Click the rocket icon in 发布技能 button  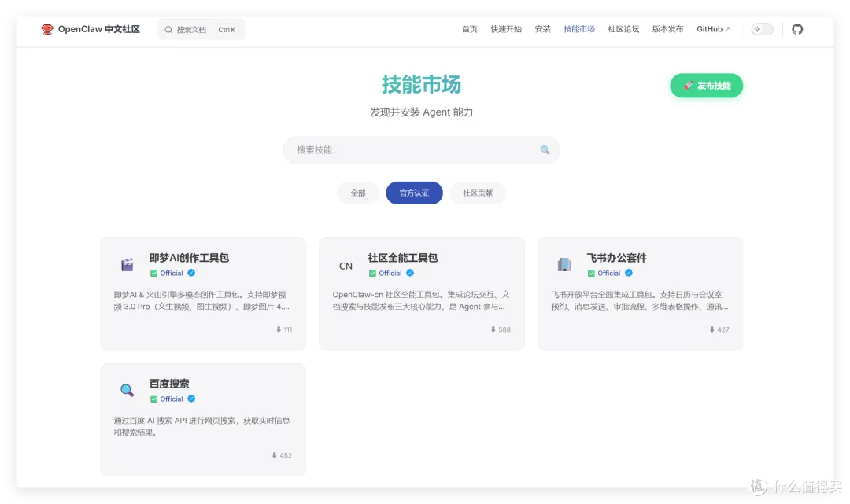pos(688,86)
